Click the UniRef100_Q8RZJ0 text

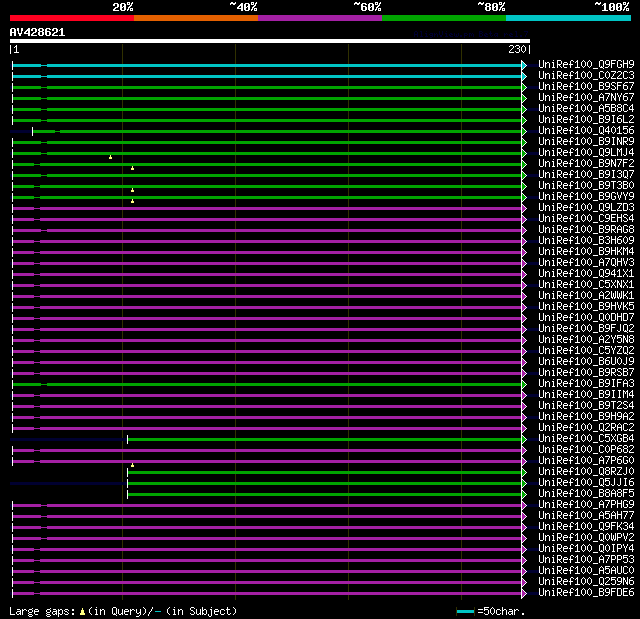point(586,472)
